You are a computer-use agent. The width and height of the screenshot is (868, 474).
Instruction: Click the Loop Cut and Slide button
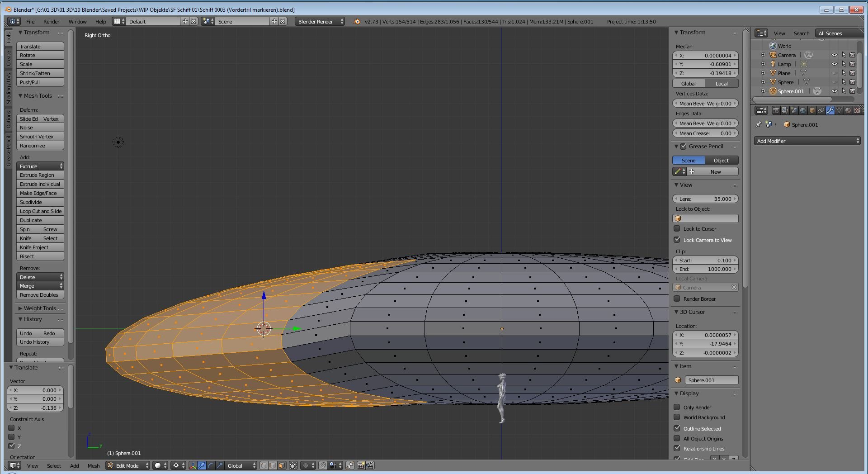(x=40, y=211)
